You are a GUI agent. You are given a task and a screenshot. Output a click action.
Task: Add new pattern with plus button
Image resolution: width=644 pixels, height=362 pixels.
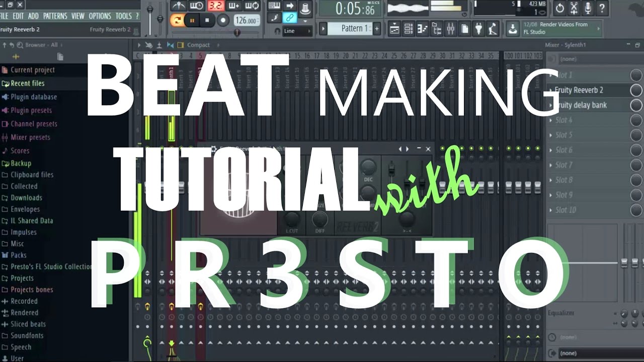click(377, 29)
